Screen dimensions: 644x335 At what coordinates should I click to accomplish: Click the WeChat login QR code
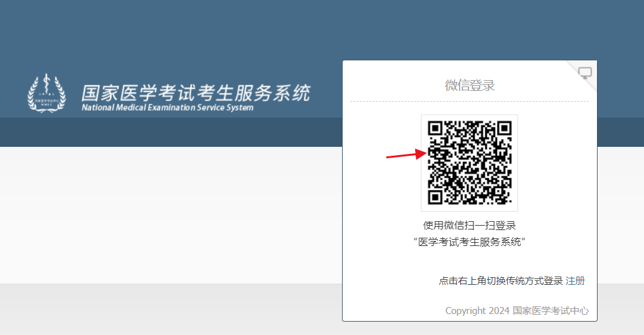(x=469, y=163)
